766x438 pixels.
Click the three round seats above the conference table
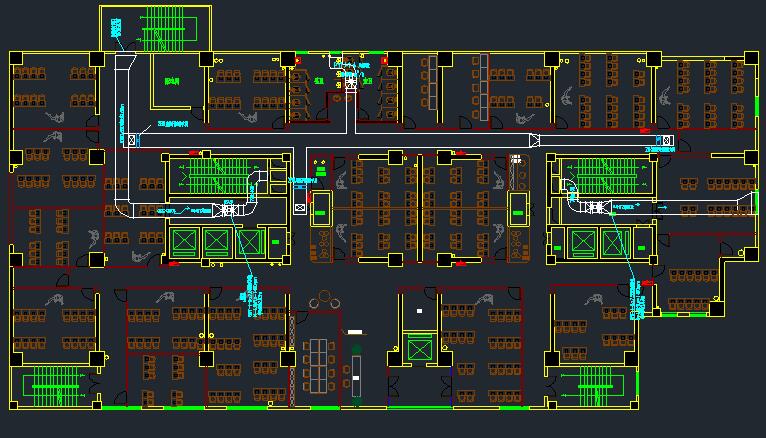324,298
